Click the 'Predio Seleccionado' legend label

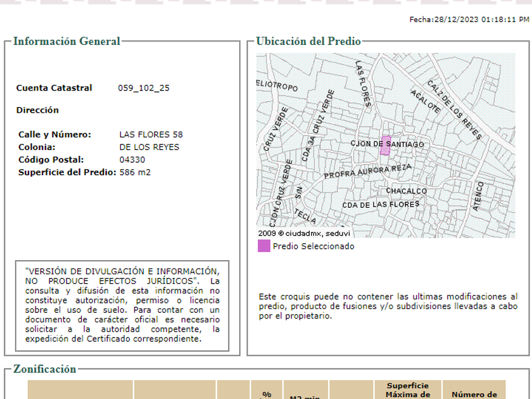tap(313, 246)
